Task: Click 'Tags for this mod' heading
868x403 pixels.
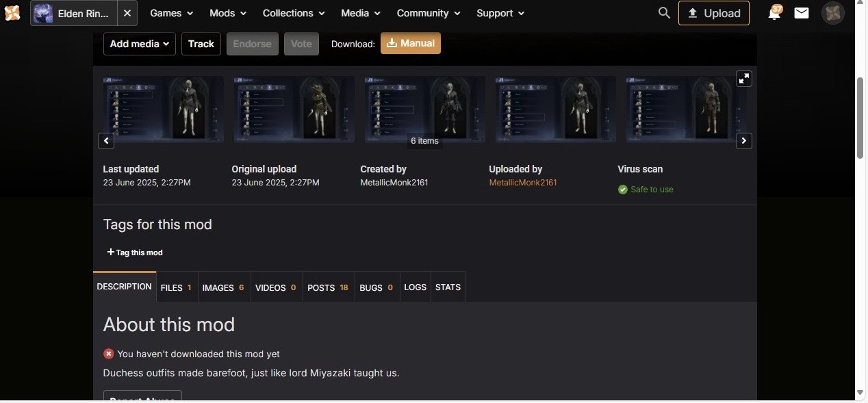Action: (157, 224)
